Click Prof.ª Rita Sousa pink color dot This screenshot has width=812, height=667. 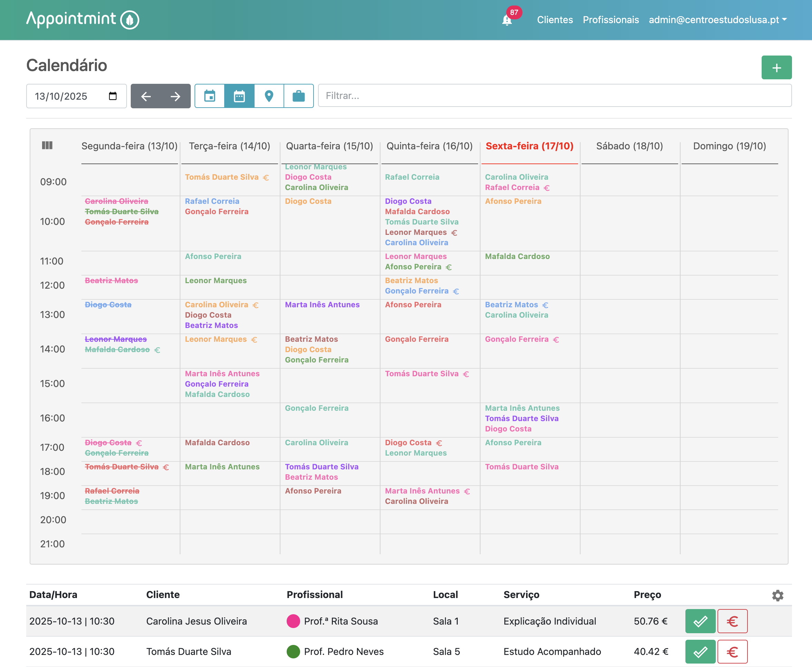click(293, 621)
